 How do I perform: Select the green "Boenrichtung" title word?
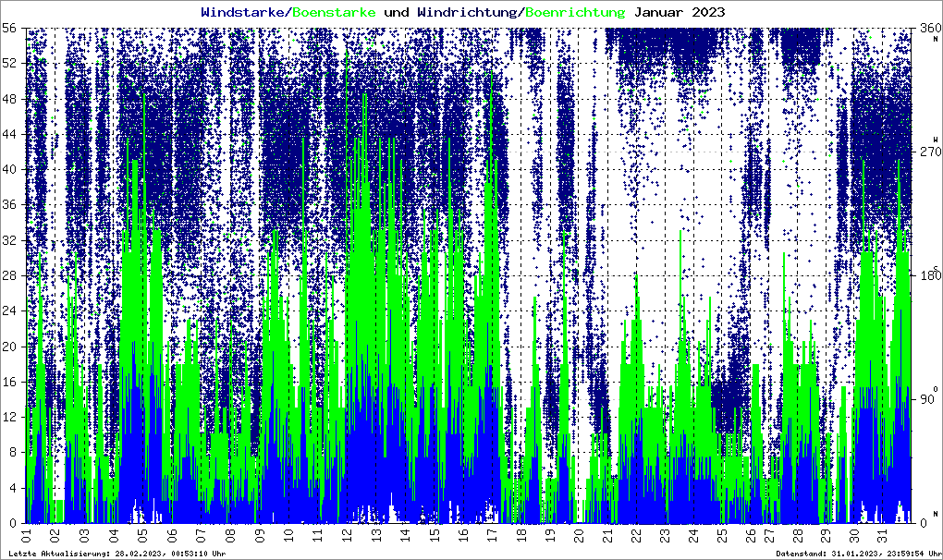575,12
